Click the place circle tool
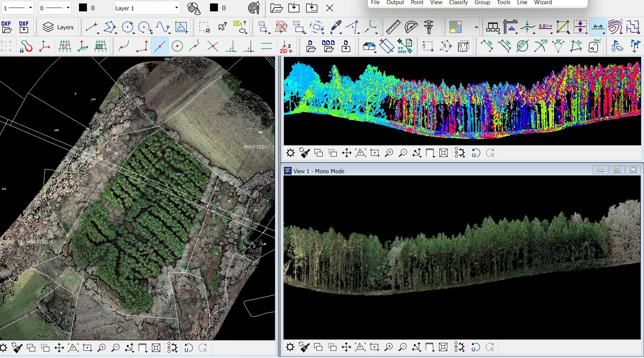644x358 pixels. coord(128,27)
